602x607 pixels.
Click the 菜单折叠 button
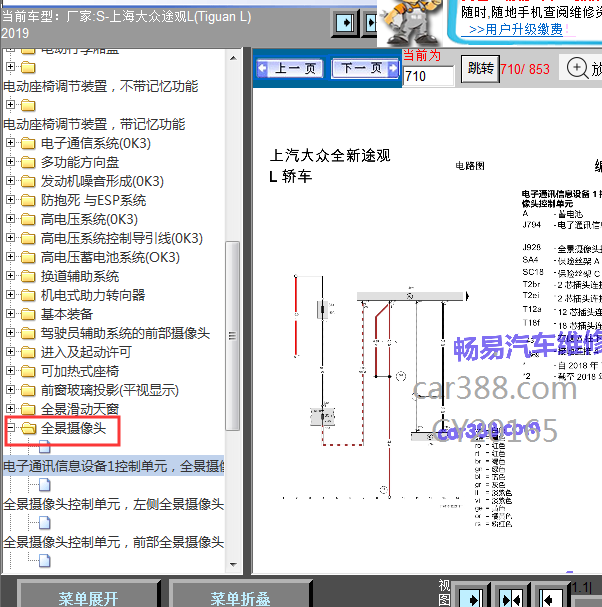pos(240,598)
